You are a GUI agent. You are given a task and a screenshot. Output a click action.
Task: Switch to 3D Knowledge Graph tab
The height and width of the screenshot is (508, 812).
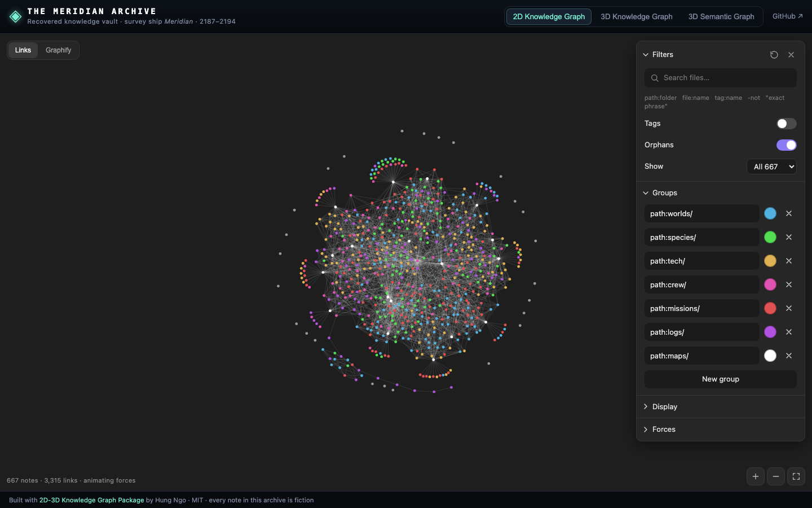636,16
